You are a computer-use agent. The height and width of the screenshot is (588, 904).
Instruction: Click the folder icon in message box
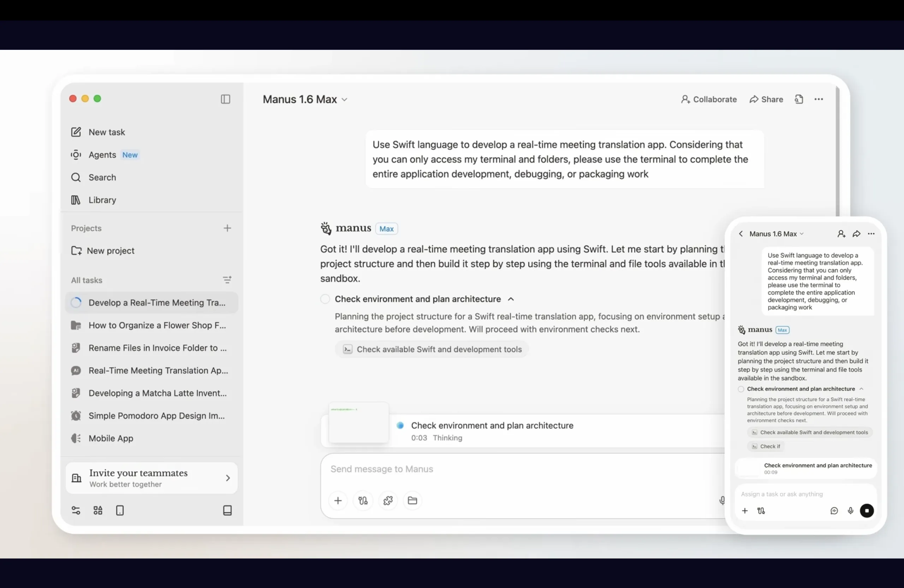412,501
